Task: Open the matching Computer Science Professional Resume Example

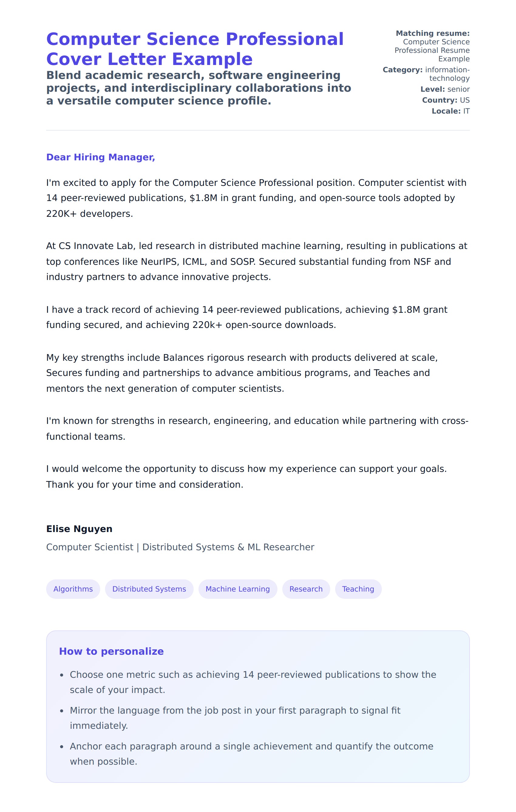Action: (x=433, y=50)
